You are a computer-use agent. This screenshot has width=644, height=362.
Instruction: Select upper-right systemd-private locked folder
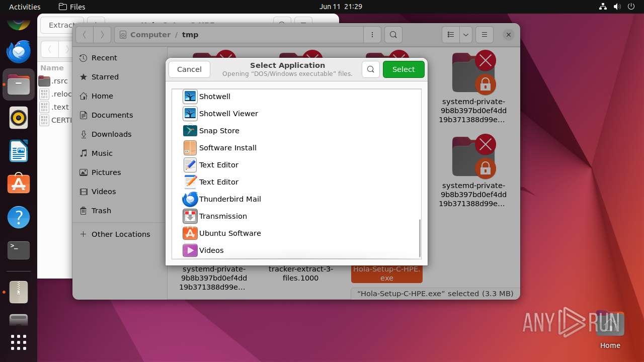point(473,87)
